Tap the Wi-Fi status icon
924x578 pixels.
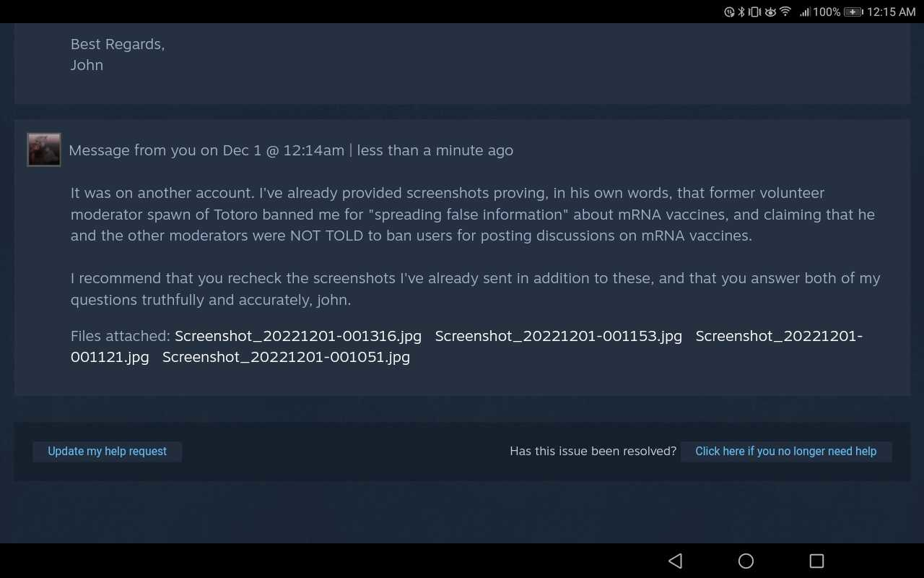[785, 12]
